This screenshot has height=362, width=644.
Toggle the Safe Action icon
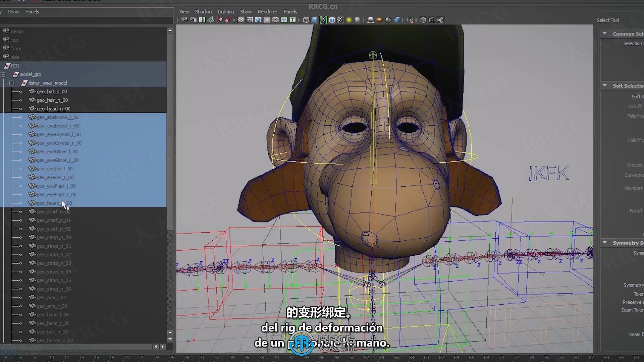tap(284, 20)
